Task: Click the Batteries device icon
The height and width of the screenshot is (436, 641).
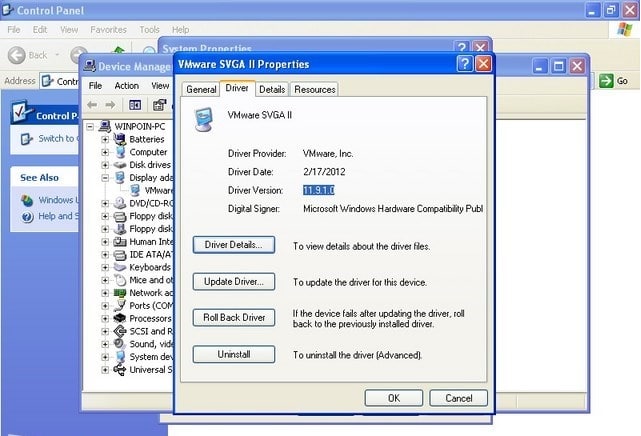Action: coord(120,139)
